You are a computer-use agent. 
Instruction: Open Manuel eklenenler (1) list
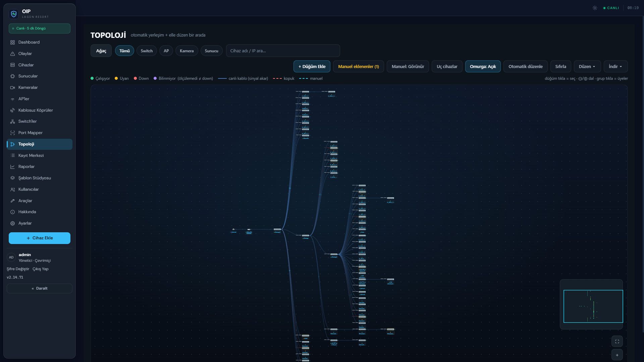[358, 66]
